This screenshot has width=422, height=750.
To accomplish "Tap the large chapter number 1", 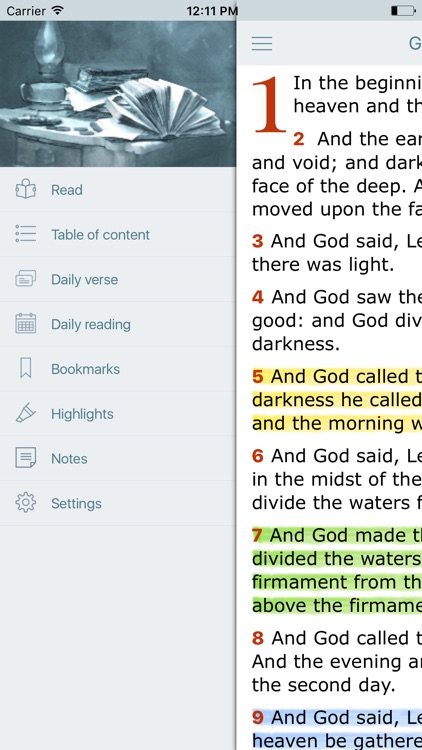I will (269, 106).
